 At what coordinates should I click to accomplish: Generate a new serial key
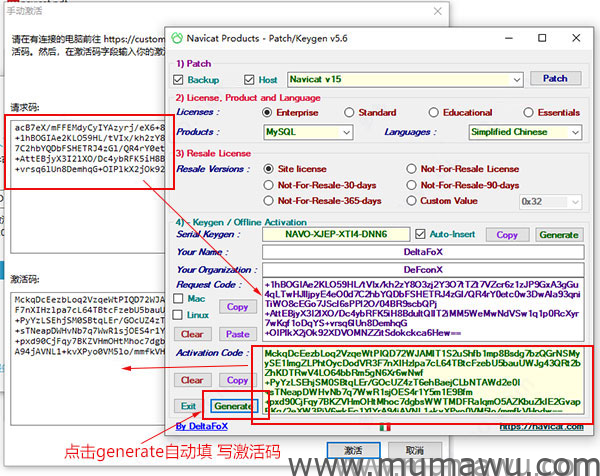[x=559, y=235]
